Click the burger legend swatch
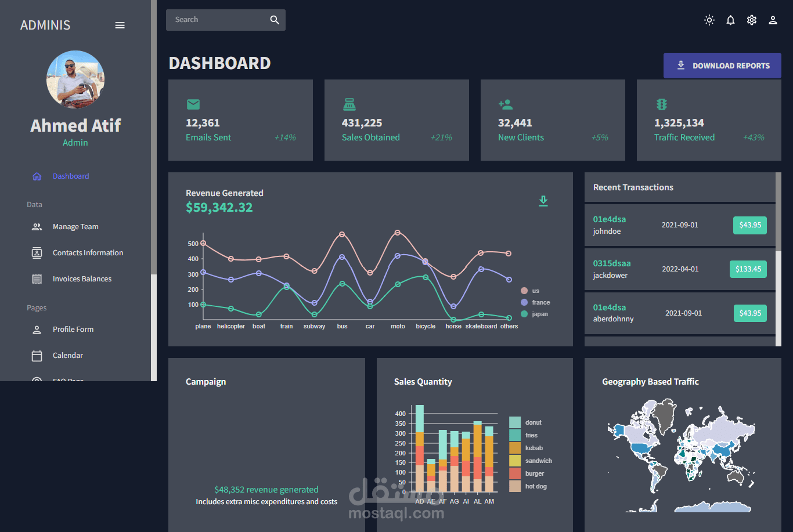Image resolution: width=793 pixels, height=532 pixels. point(515,473)
